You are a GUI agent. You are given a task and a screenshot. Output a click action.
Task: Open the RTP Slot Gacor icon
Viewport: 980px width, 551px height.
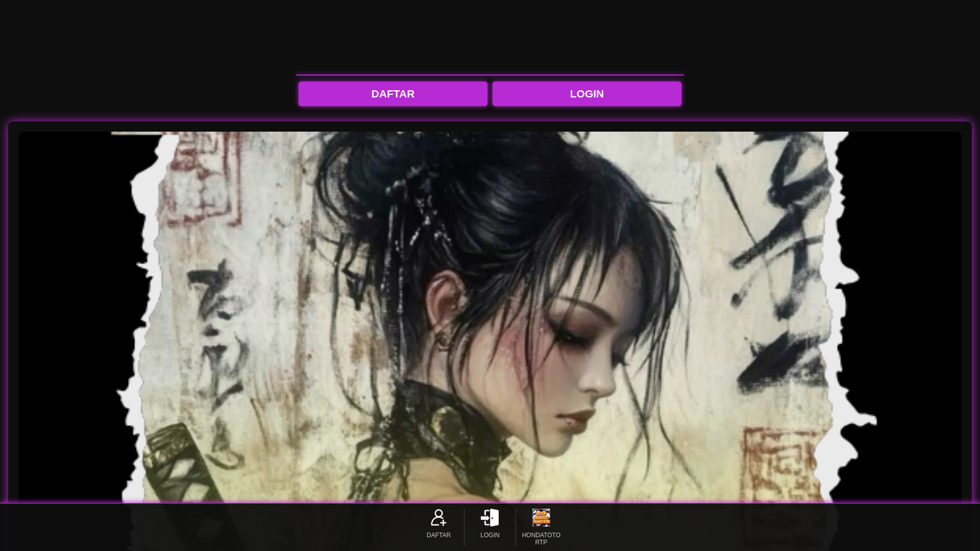pos(541,517)
